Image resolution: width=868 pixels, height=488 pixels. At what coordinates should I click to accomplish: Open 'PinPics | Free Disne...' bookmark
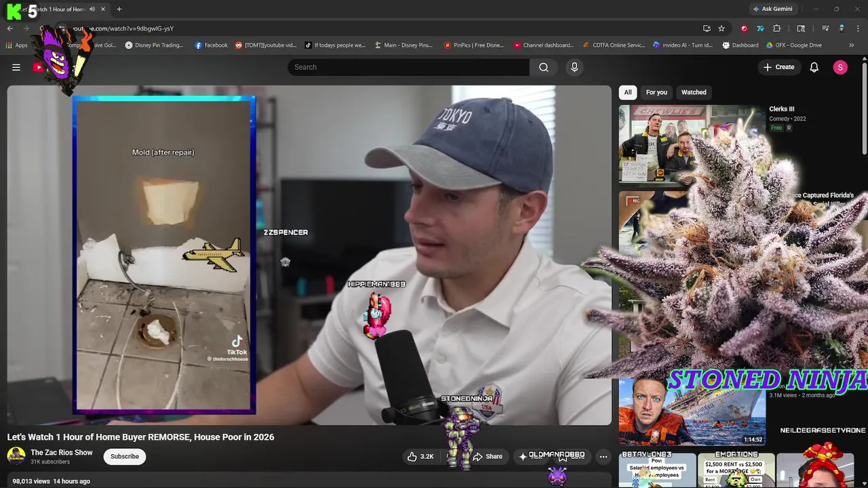click(473, 45)
